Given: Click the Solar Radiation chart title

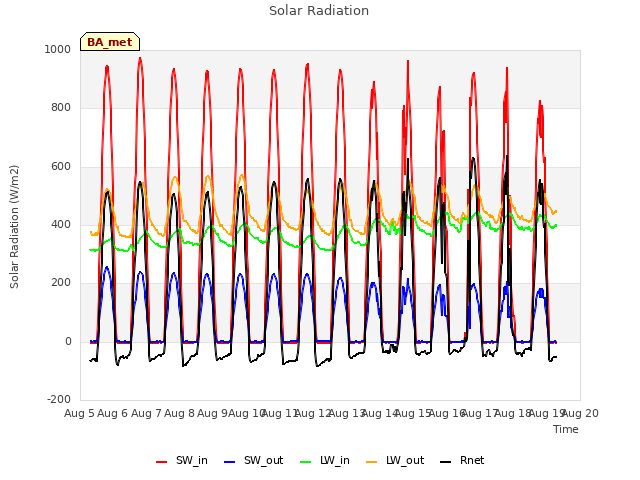Looking at the screenshot, I should pyautogui.click(x=319, y=11).
